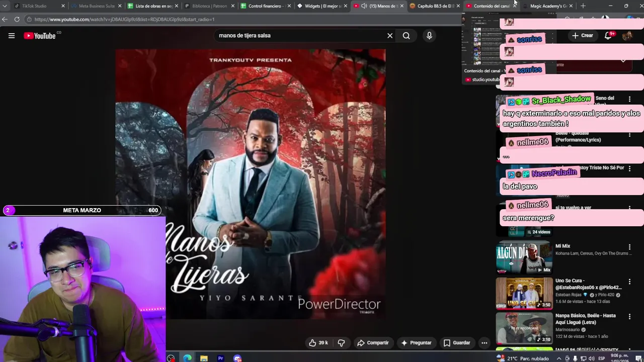Click the browser address bar URL
The image size is (644, 362).
125,19
